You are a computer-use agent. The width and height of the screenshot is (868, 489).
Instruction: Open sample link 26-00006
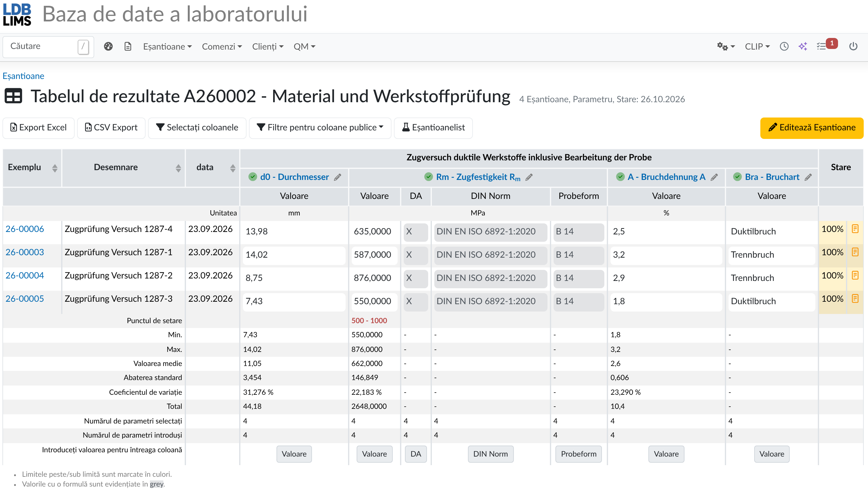(24, 229)
